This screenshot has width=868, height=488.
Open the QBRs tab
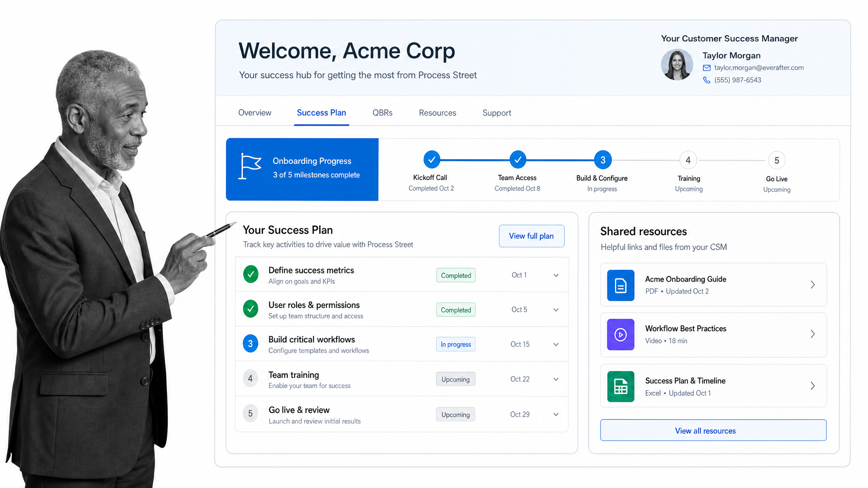382,113
